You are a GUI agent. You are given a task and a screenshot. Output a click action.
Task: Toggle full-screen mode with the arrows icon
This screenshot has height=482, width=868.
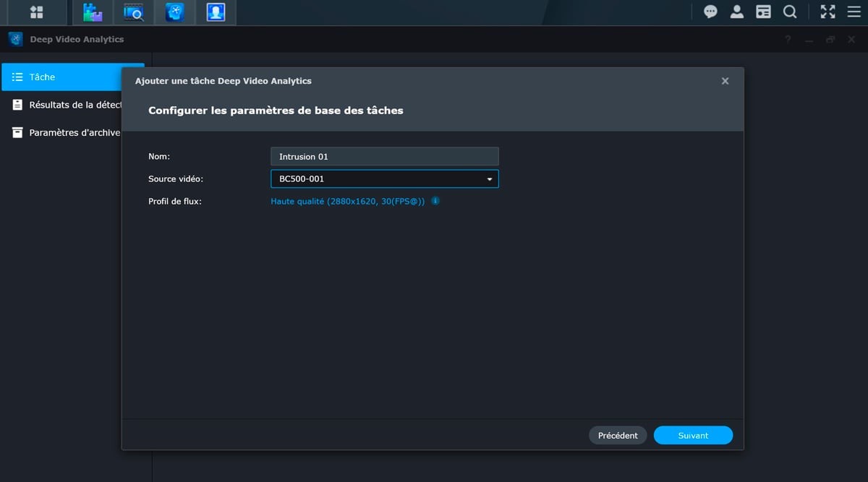[827, 12]
